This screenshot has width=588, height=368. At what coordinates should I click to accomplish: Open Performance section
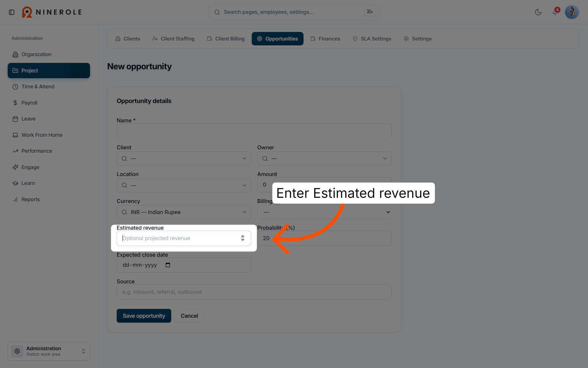pyautogui.click(x=49, y=151)
